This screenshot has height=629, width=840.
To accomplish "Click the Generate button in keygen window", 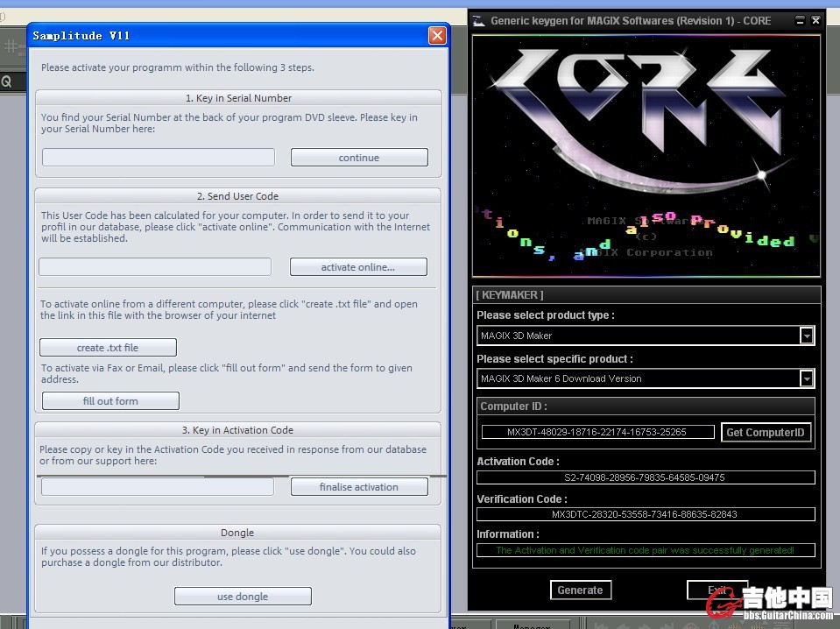I will click(580, 590).
